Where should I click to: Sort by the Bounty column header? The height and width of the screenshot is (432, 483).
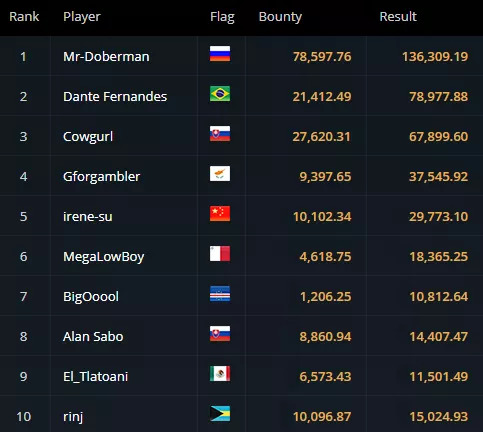click(280, 17)
